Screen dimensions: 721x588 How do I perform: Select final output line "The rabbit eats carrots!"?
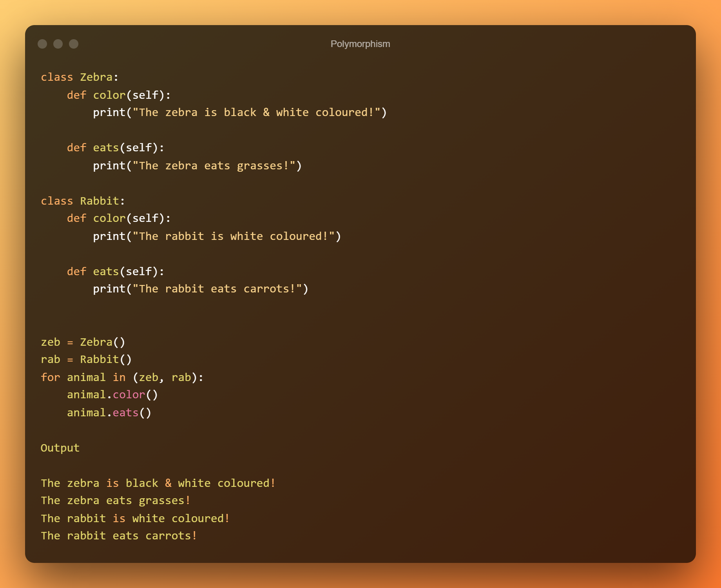[x=119, y=536]
